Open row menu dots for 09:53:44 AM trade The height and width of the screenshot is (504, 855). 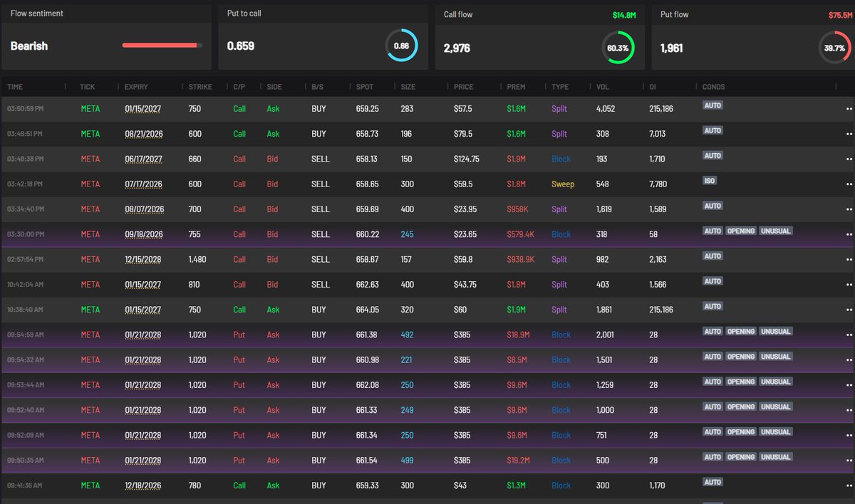point(849,385)
